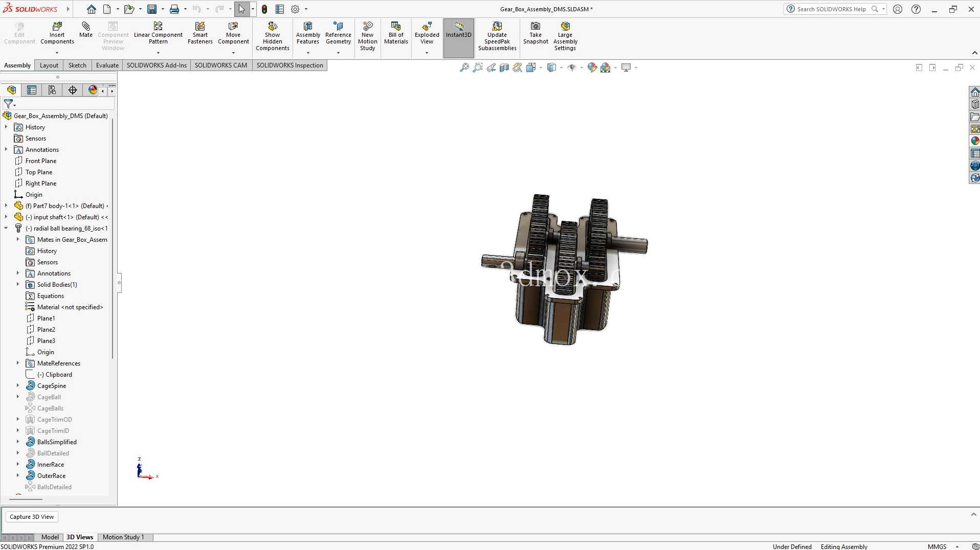Open SOLIDWORKS Inspection tab
This screenshot has height=550, width=980.
[x=290, y=65]
